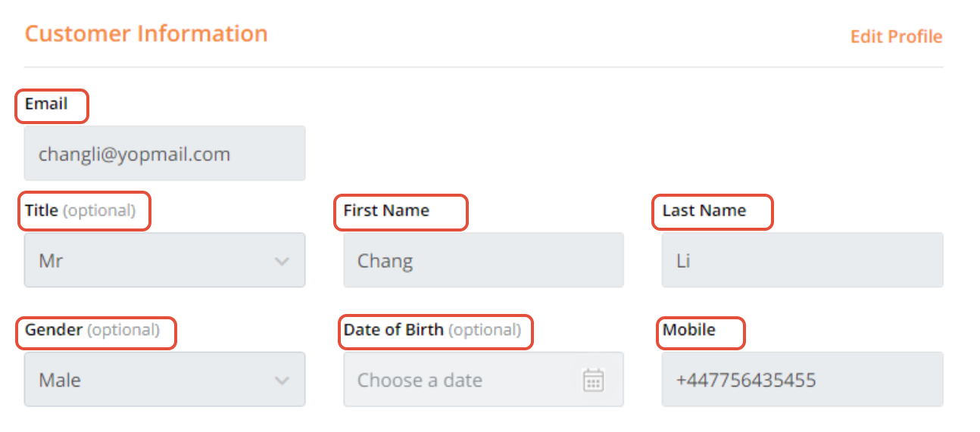Click the bold Date of Birth label text
The height and width of the screenshot is (432, 980).
393,330
